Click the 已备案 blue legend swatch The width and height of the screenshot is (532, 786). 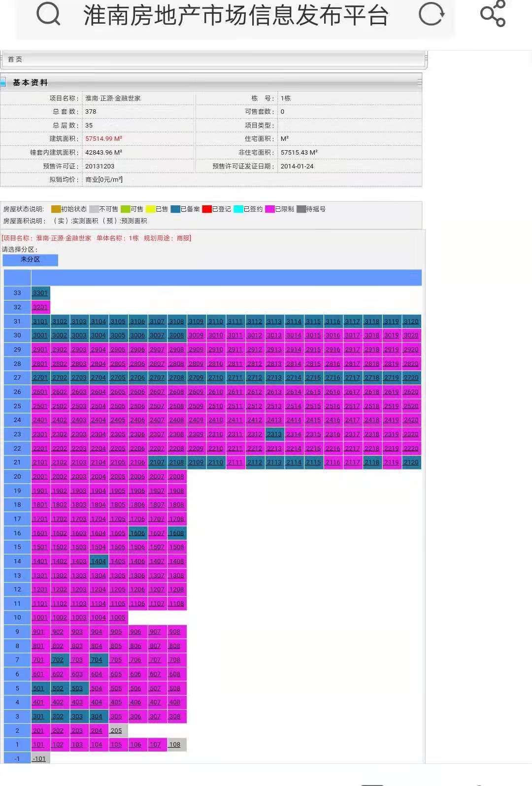[x=175, y=209]
